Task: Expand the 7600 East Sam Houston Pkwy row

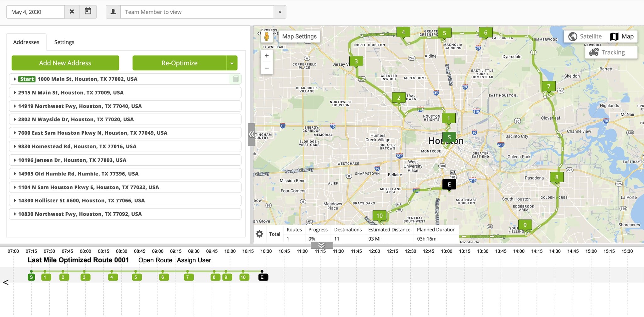Action: pyautogui.click(x=15, y=133)
